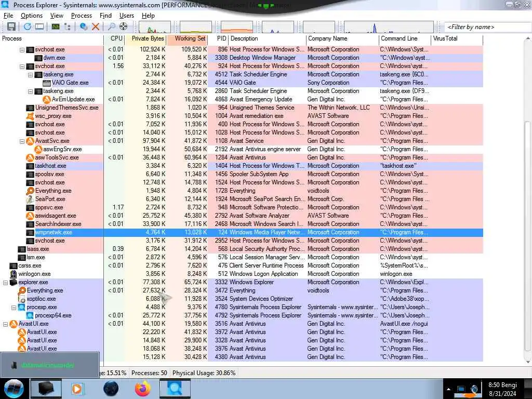Open the View menu
This screenshot has width=532, height=399.
(x=57, y=16)
